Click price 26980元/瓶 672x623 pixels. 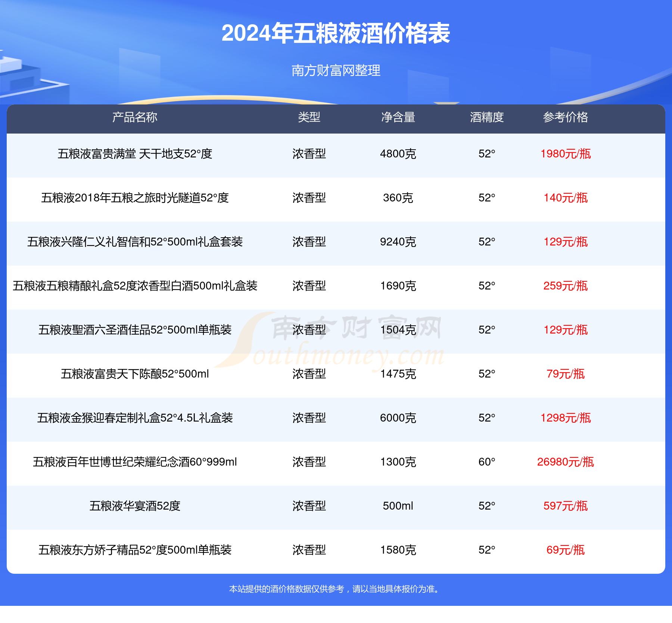[x=566, y=462]
